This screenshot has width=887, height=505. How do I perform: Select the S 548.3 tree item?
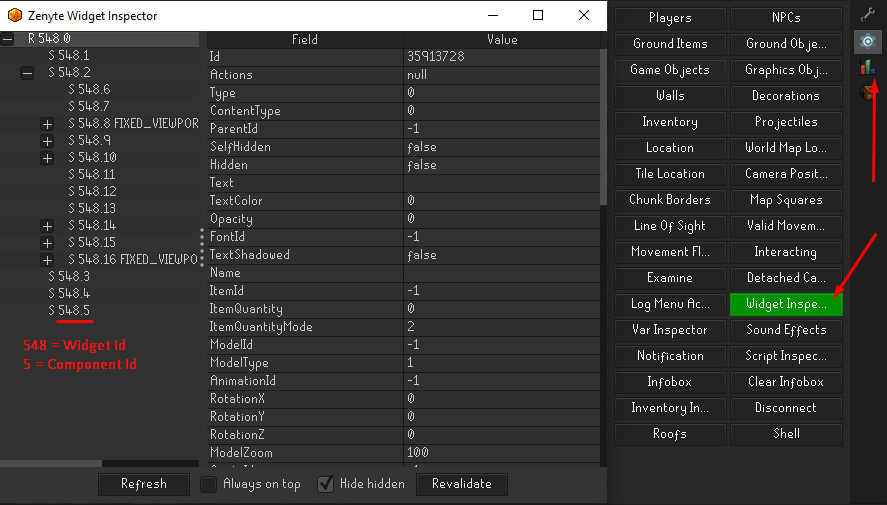69,276
